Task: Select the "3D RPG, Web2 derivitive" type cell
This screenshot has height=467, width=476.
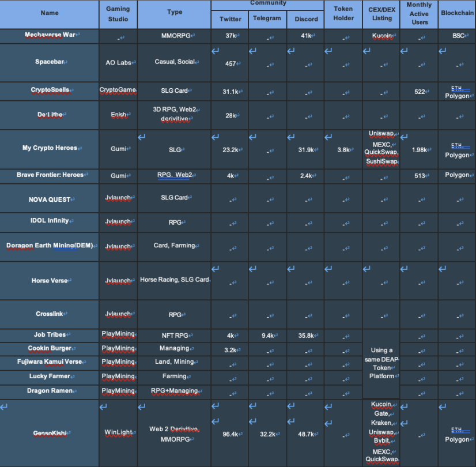Action: coord(175,114)
